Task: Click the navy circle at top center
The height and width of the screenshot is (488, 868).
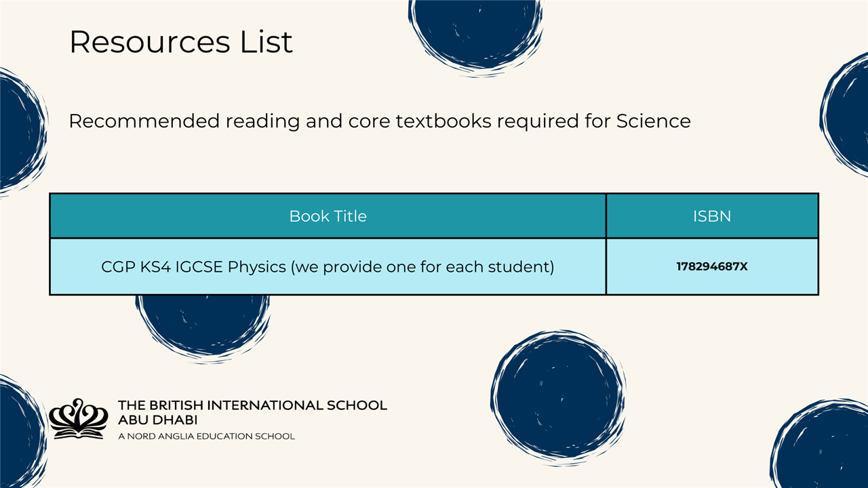Action: click(476, 30)
